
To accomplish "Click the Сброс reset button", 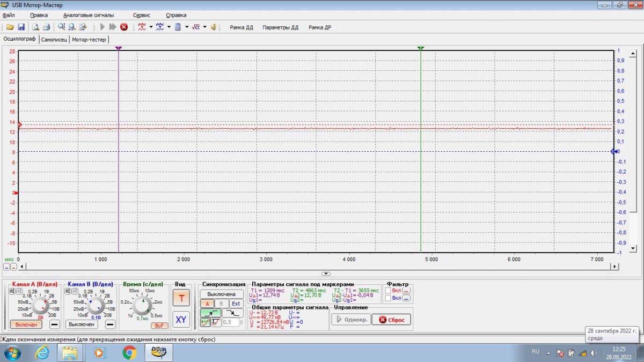I will [391, 320].
